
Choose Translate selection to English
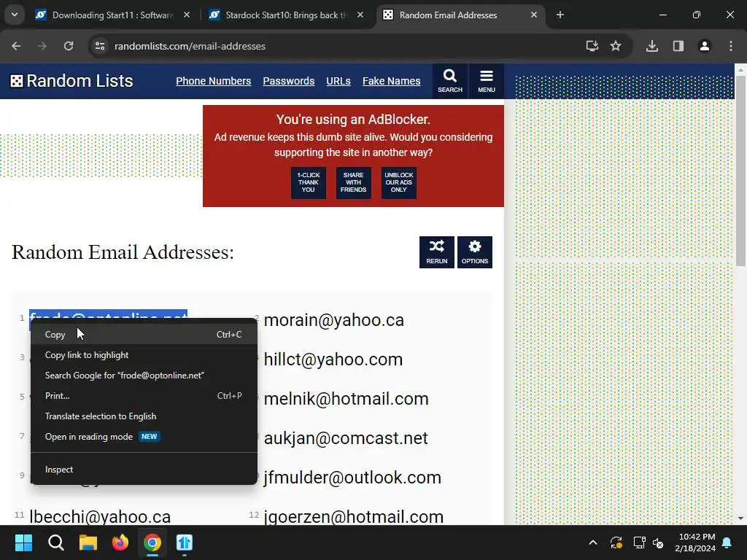click(144, 416)
